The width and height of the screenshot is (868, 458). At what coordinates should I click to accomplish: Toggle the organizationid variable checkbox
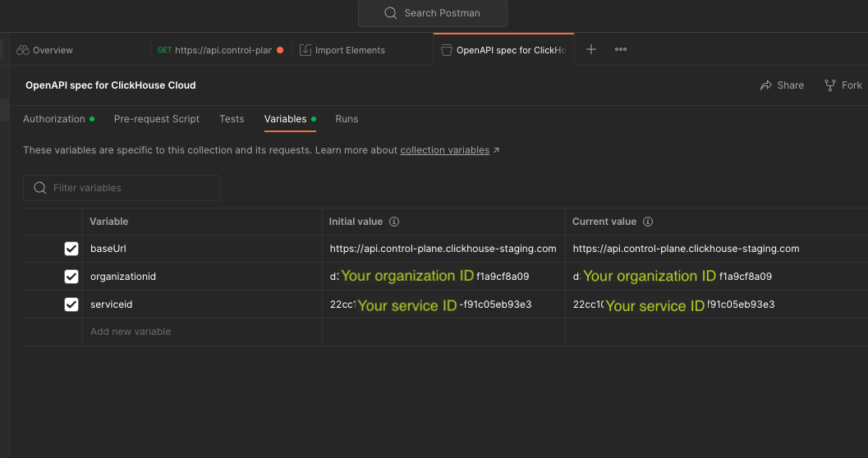click(71, 277)
